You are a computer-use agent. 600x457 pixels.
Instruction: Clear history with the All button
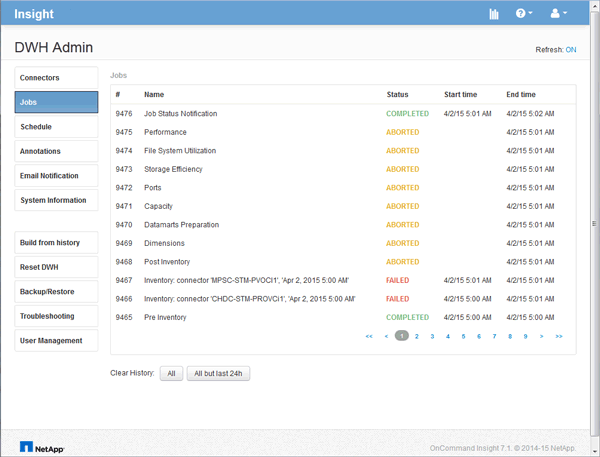171,373
